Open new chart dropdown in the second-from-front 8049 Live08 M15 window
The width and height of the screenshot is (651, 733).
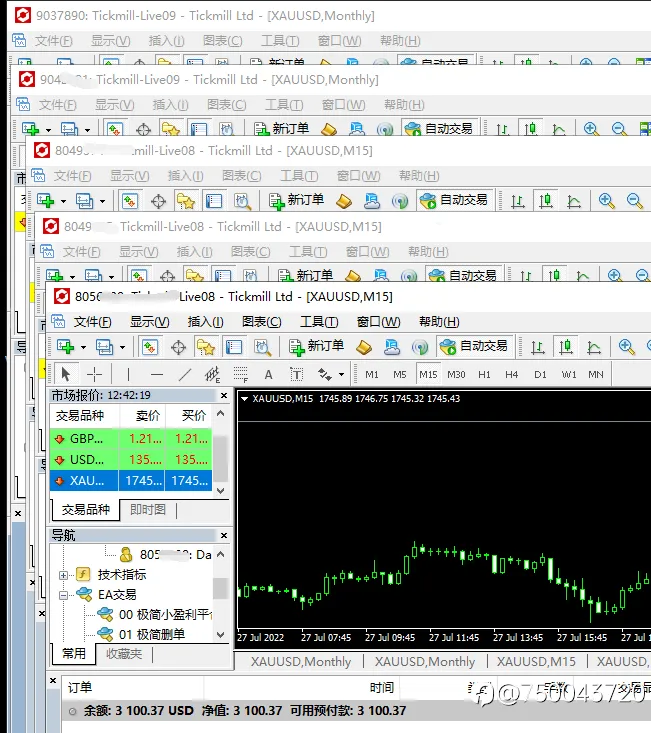coord(72,276)
